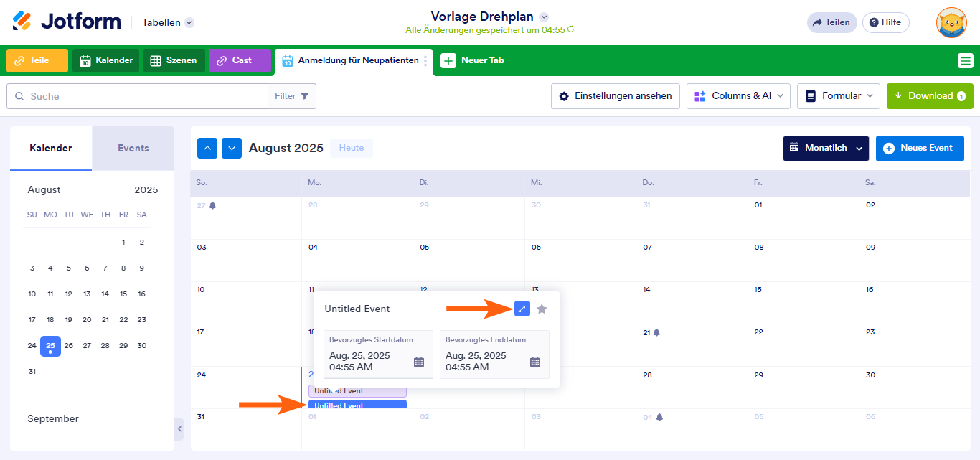Open the hamburger menu in tab bar
This screenshot has width=980, height=460.
(x=965, y=61)
